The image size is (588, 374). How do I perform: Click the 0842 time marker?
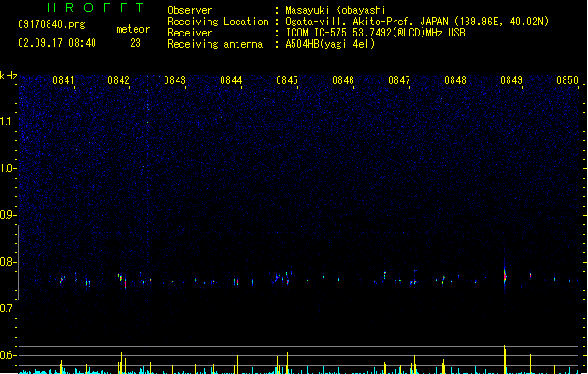point(119,80)
